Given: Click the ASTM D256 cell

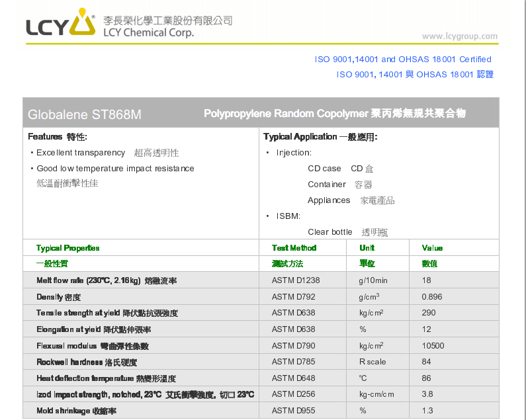Looking at the screenshot, I should click(293, 394).
